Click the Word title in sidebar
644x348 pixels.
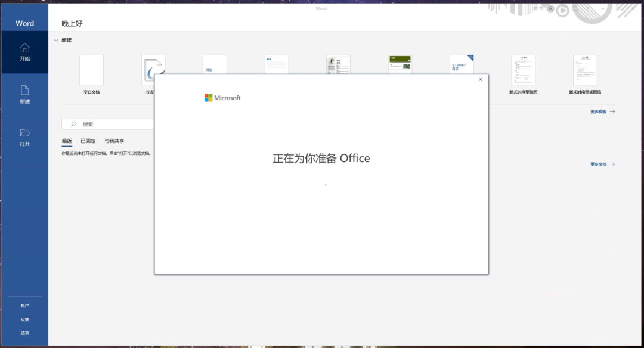click(24, 23)
